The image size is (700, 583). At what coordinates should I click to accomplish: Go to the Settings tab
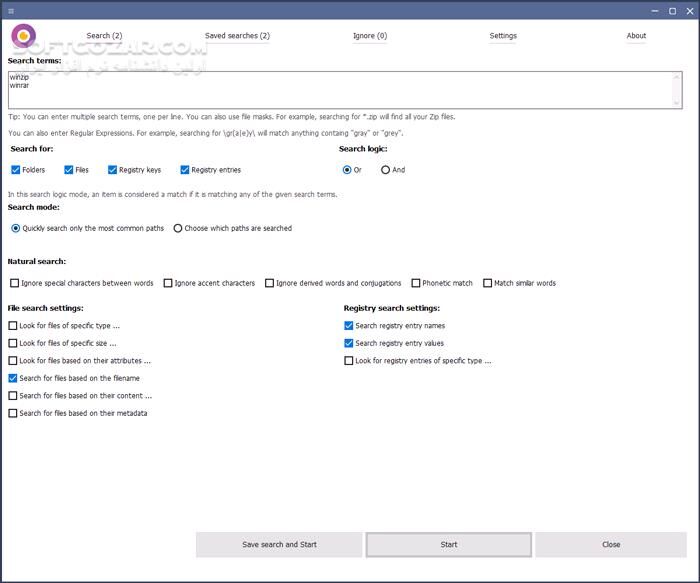(x=503, y=36)
